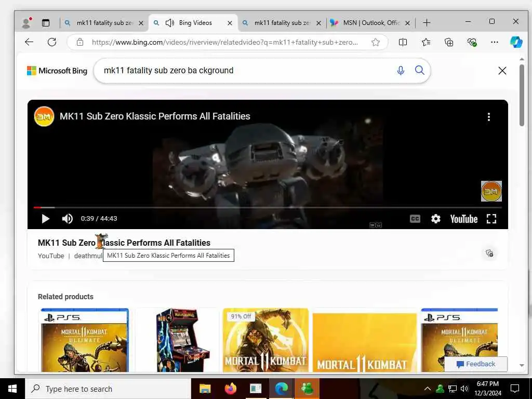The height and width of the screenshot is (399, 532).
Task: Open File Explorer from taskbar
Action: [x=205, y=389]
